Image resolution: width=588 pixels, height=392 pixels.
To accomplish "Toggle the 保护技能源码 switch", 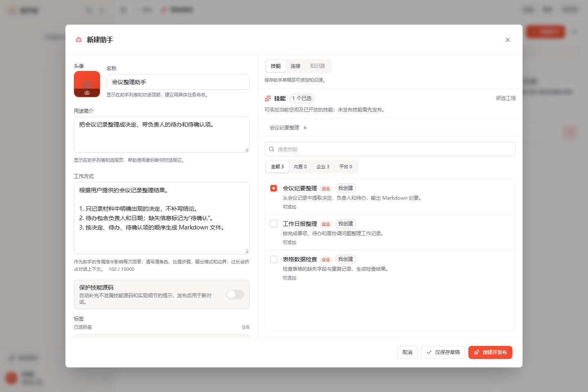I will click(235, 294).
